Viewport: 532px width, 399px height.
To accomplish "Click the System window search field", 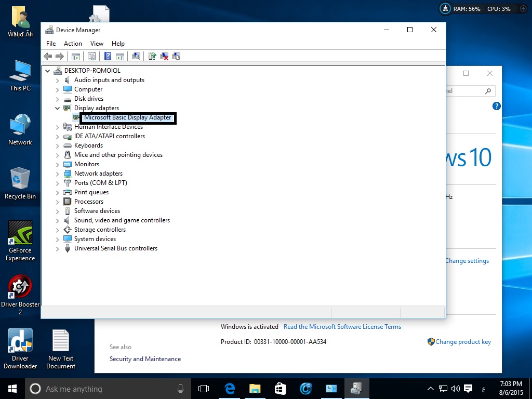I will pyautogui.click(x=470, y=91).
